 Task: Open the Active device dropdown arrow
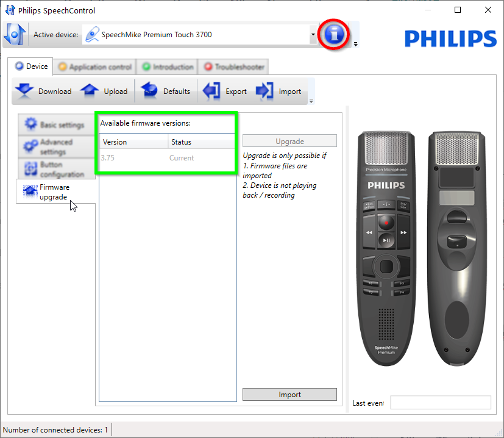(x=313, y=34)
